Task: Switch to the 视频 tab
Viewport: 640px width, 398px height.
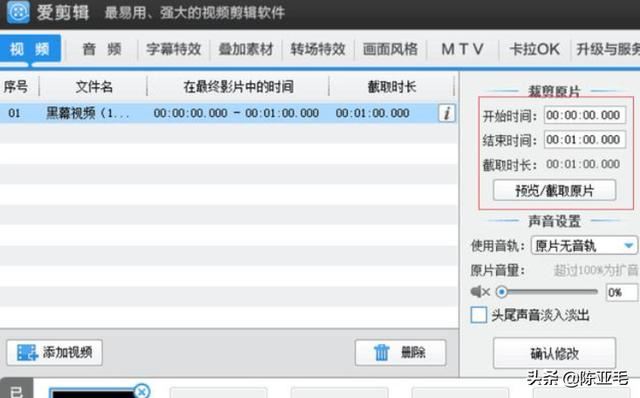Action: tap(30, 49)
